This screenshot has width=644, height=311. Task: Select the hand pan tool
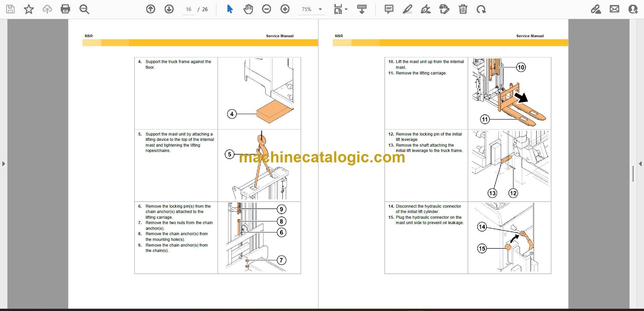[248, 9]
